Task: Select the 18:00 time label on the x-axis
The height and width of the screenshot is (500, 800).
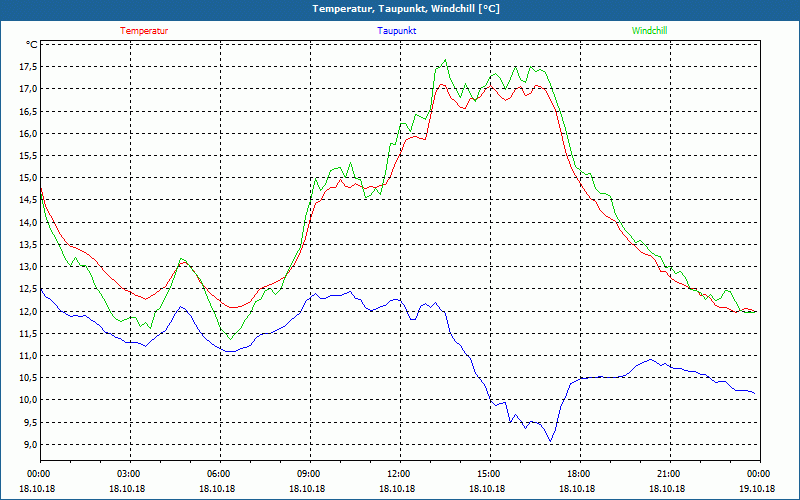Action: [x=578, y=473]
